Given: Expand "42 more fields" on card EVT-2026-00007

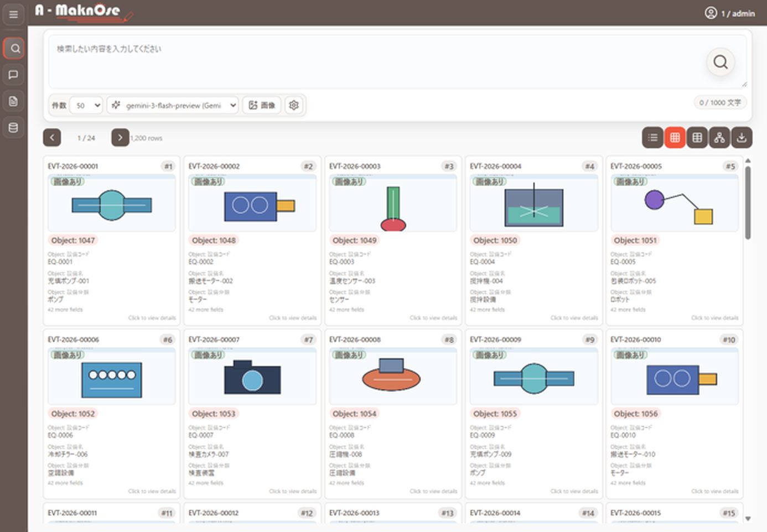Looking at the screenshot, I should tap(206, 483).
